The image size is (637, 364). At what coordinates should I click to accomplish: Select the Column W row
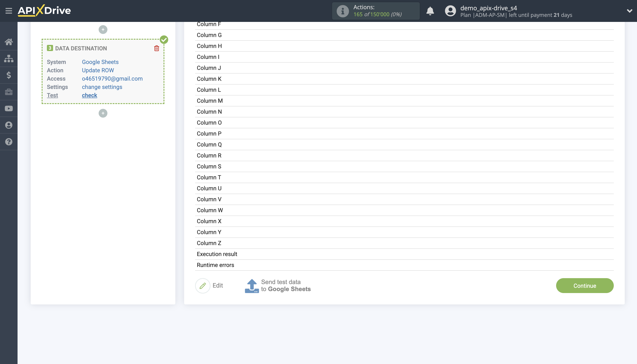[x=404, y=210]
